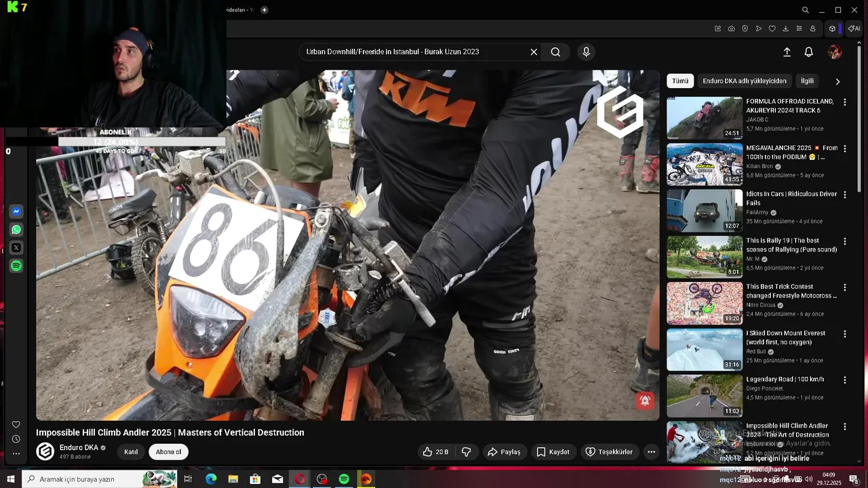Click the Opera snapshot camera icon

coord(731,28)
